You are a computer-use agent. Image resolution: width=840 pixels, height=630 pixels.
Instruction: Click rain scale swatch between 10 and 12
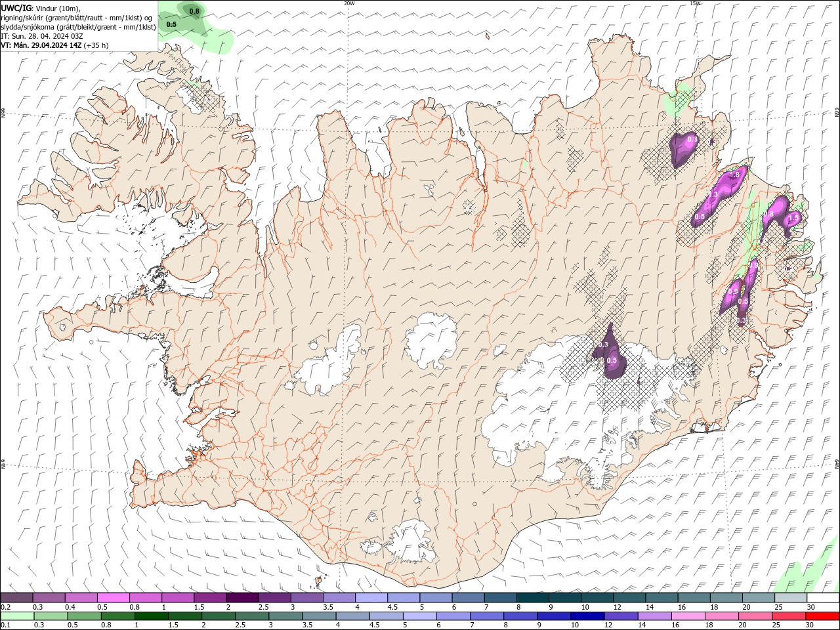point(587,616)
